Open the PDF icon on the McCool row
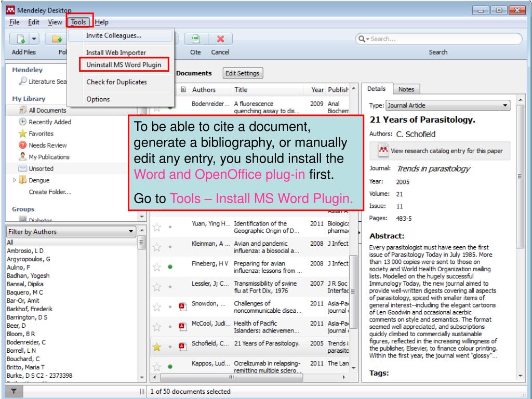Image resolution: width=532 pixels, height=399 pixels. [182, 327]
